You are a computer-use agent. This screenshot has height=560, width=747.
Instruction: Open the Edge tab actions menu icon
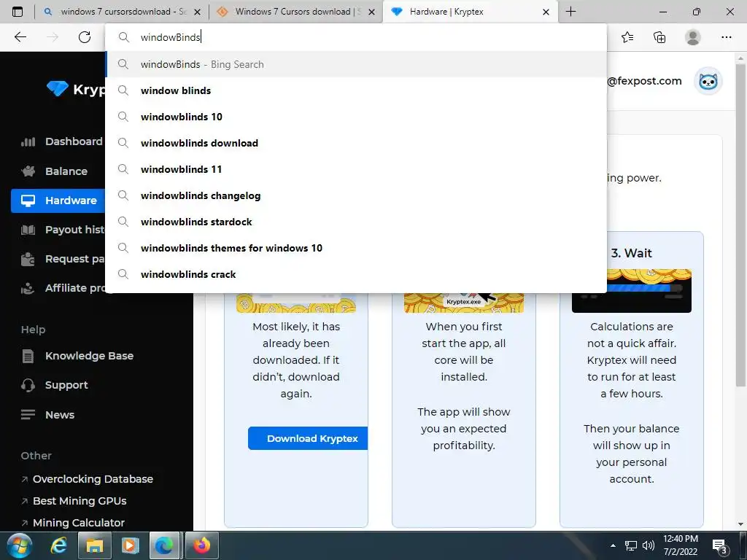(x=18, y=12)
